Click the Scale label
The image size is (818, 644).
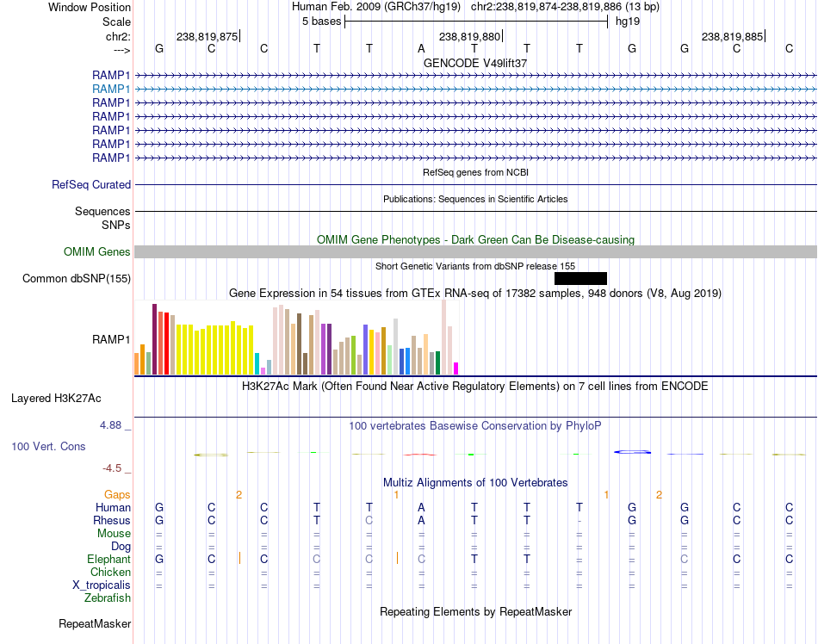tap(116, 22)
